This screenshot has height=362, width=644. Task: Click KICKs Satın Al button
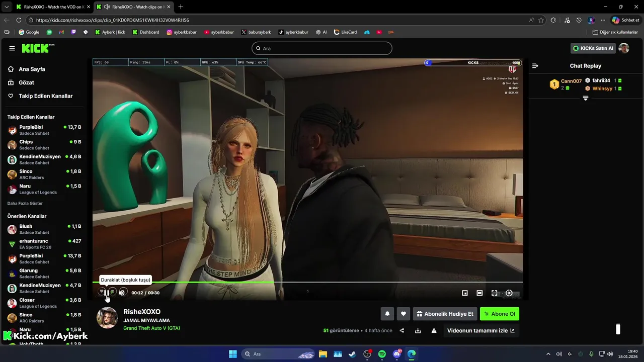click(x=593, y=48)
